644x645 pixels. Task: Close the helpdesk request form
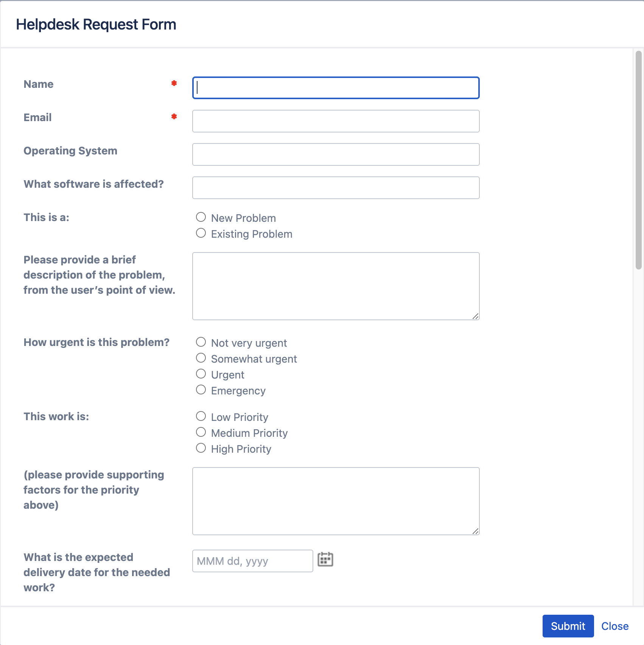(x=615, y=626)
